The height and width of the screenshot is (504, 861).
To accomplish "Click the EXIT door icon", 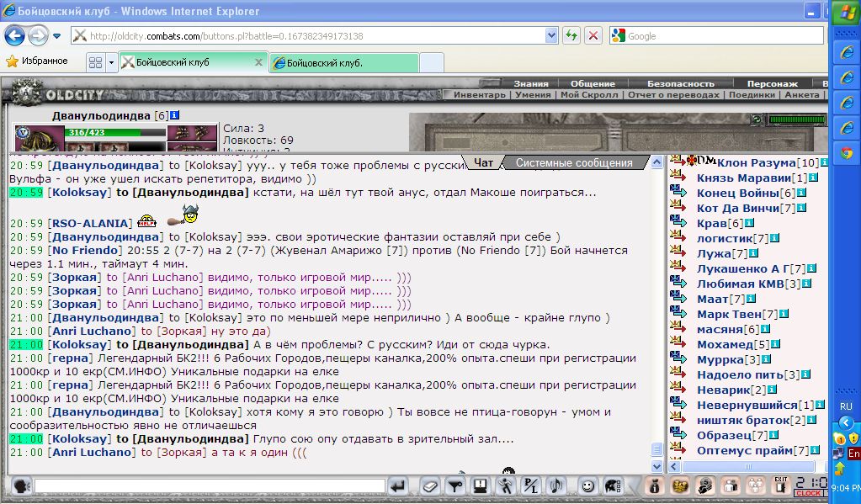I will [x=781, y=485].
